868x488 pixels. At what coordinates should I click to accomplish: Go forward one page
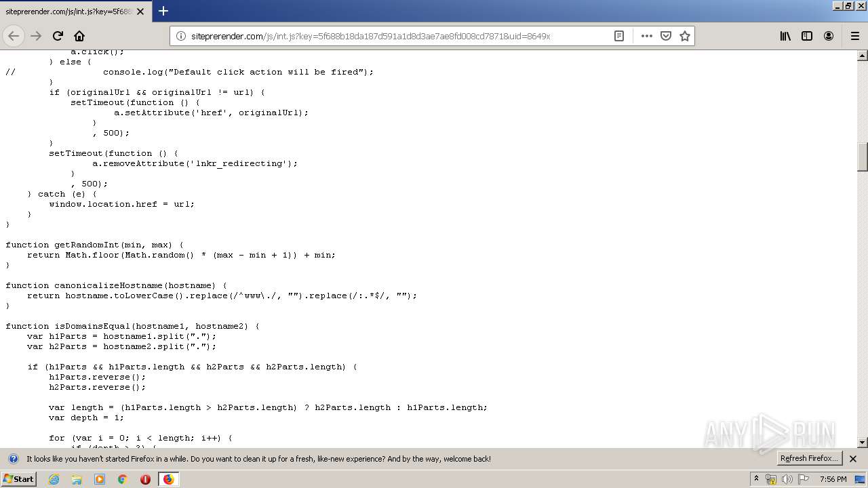pyautogui.click(x=36, y=36)
